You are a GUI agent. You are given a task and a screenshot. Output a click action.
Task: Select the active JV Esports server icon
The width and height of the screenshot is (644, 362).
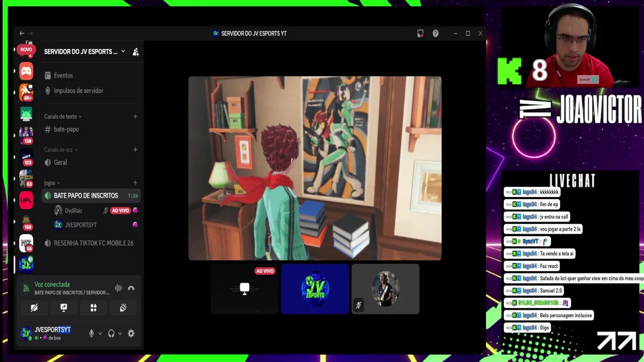click(x=26, y=264)
